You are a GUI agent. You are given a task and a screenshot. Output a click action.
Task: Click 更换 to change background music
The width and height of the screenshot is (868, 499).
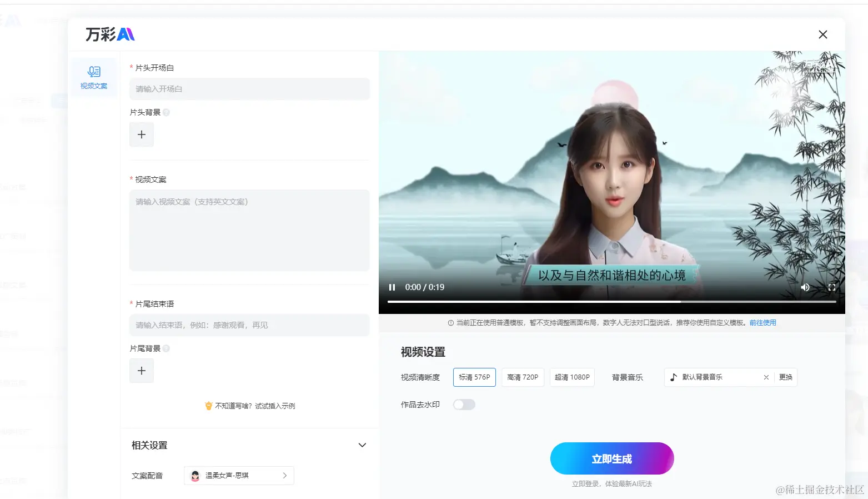click(x=786, y=377)
